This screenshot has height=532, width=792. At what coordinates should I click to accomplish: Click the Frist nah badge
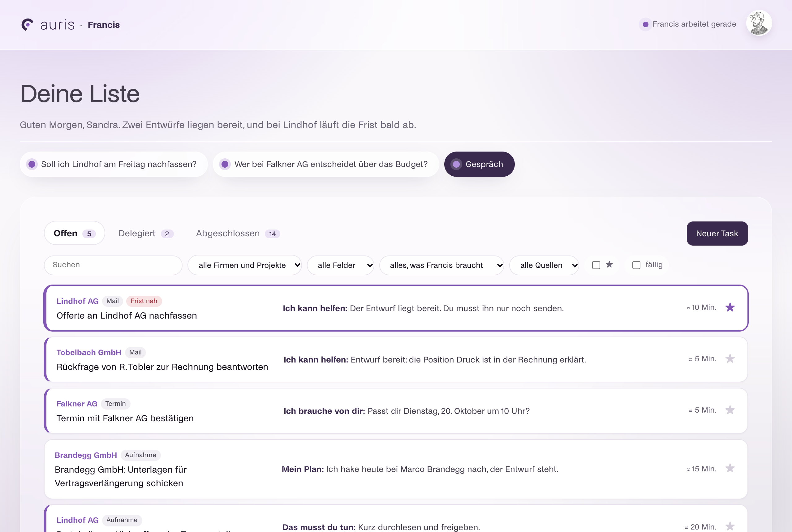144,301
